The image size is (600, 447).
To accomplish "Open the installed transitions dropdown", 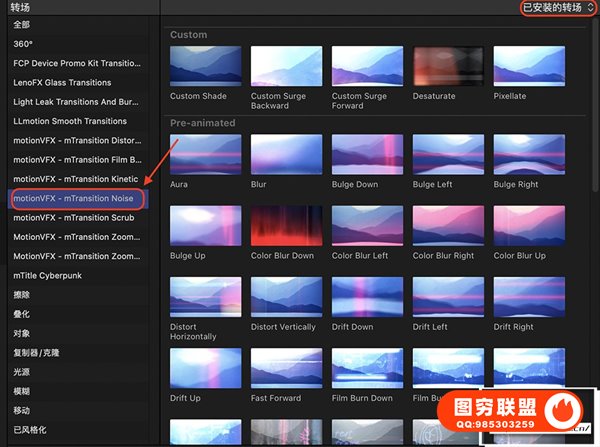I will pos(558,8).
